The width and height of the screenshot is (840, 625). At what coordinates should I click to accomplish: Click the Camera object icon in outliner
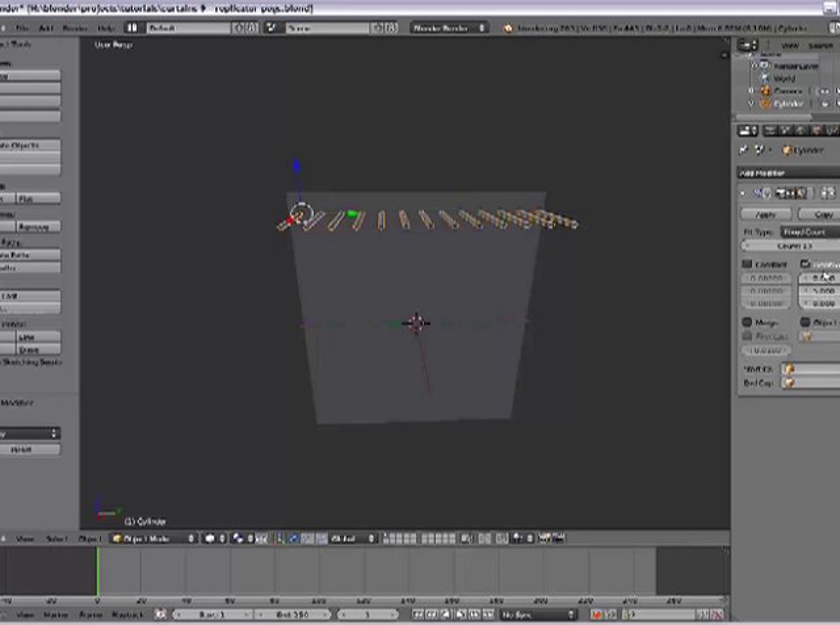[x=765, y=91]
